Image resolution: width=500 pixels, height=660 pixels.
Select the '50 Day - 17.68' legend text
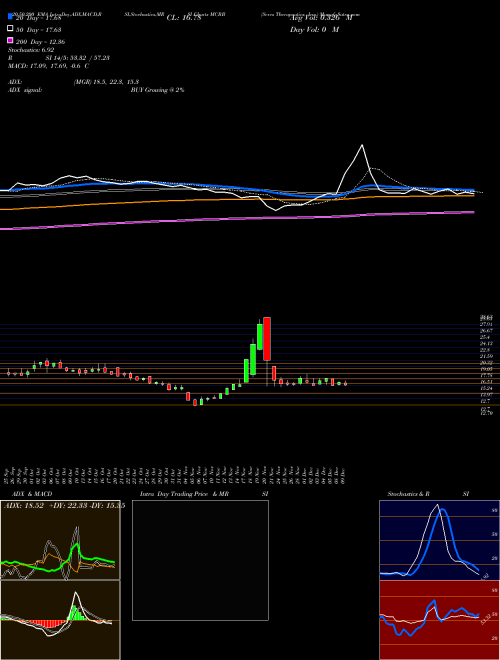click(39, 29)
